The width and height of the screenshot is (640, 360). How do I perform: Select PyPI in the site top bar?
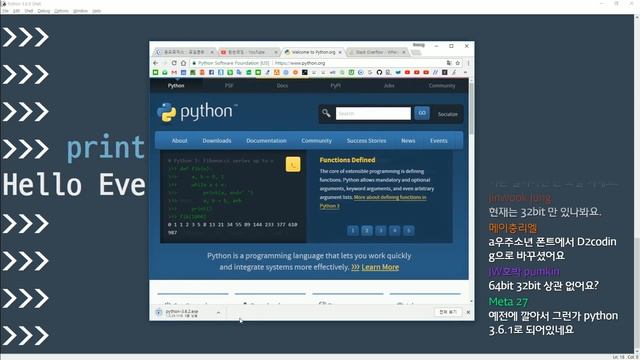336,85
